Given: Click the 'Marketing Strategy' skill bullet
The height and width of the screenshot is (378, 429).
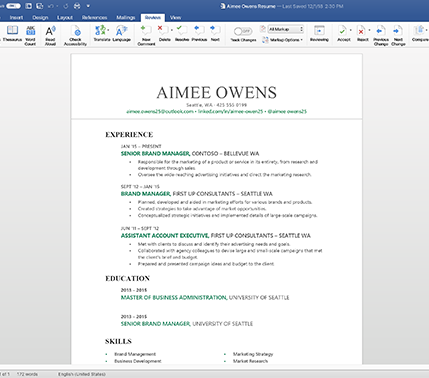Looking at the screenshot, I should pos(253,354).
